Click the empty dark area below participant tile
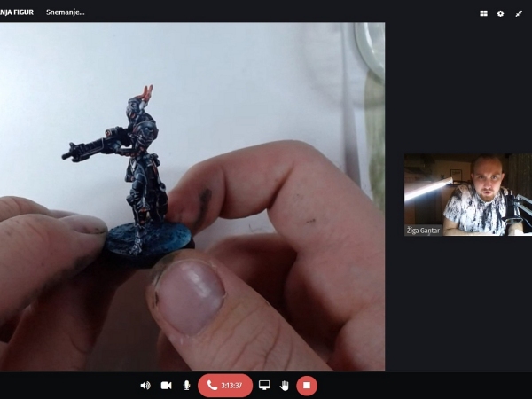The width and height of the screenshot is (532, 399). (x=458, y=301)
